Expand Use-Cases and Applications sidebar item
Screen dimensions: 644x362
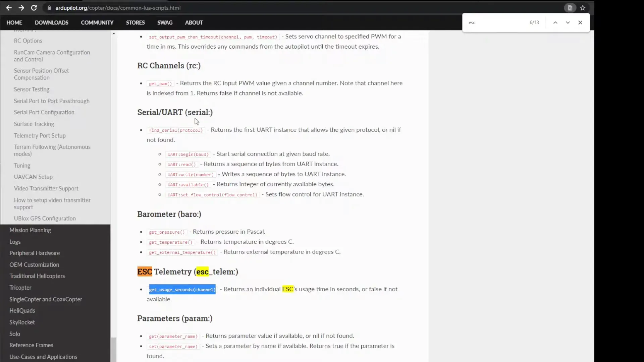pos(43,357)
